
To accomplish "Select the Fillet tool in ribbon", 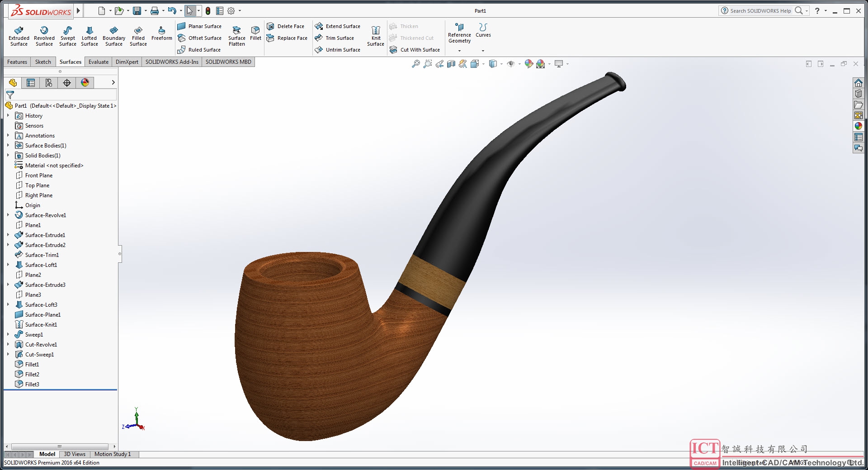I will click(x=255, y=33).
